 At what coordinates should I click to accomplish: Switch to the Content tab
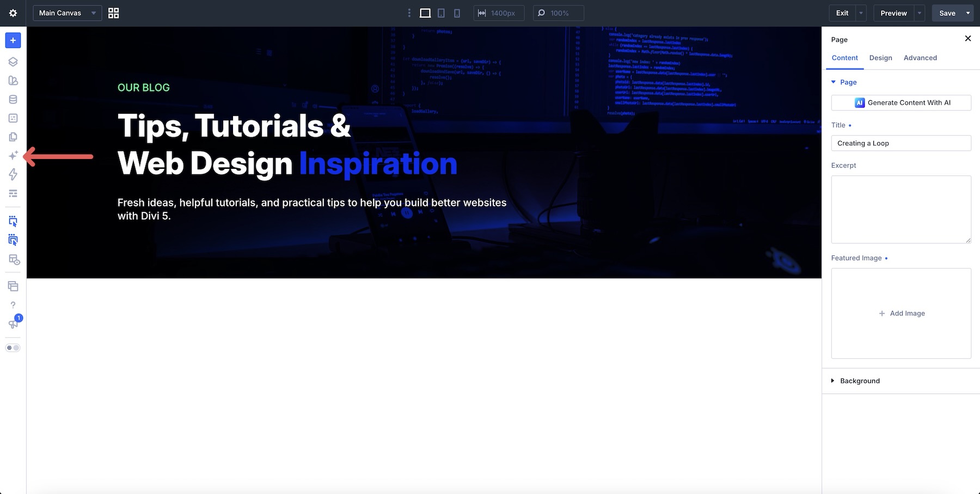(844, 58)
